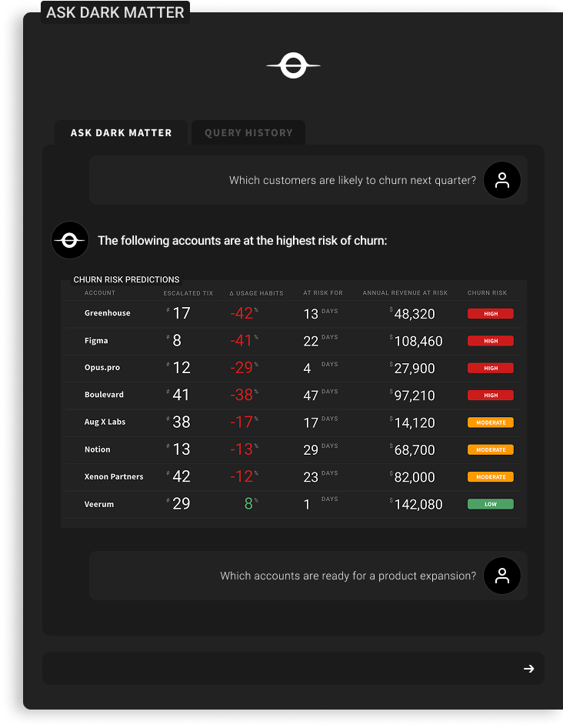Click the -42% usage change for Greenhouse

click(x=244, y=313)
